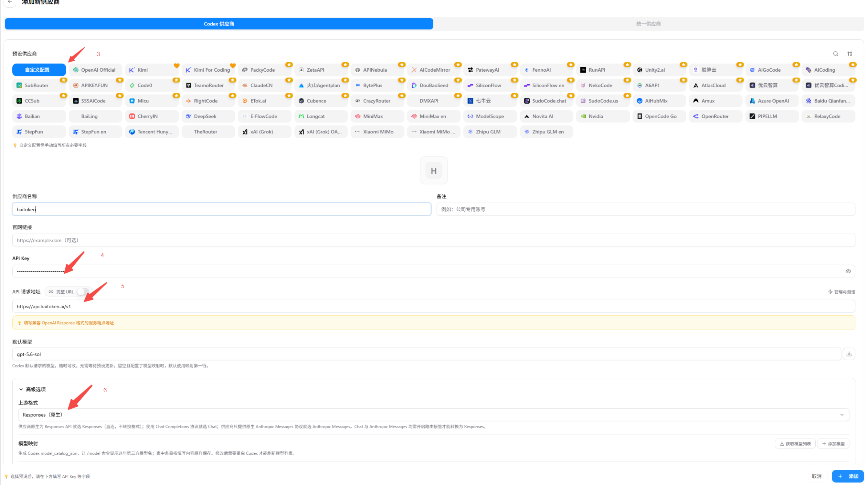
Task: Select the OpenCode Go preset
Action: [x=659, y=116]
